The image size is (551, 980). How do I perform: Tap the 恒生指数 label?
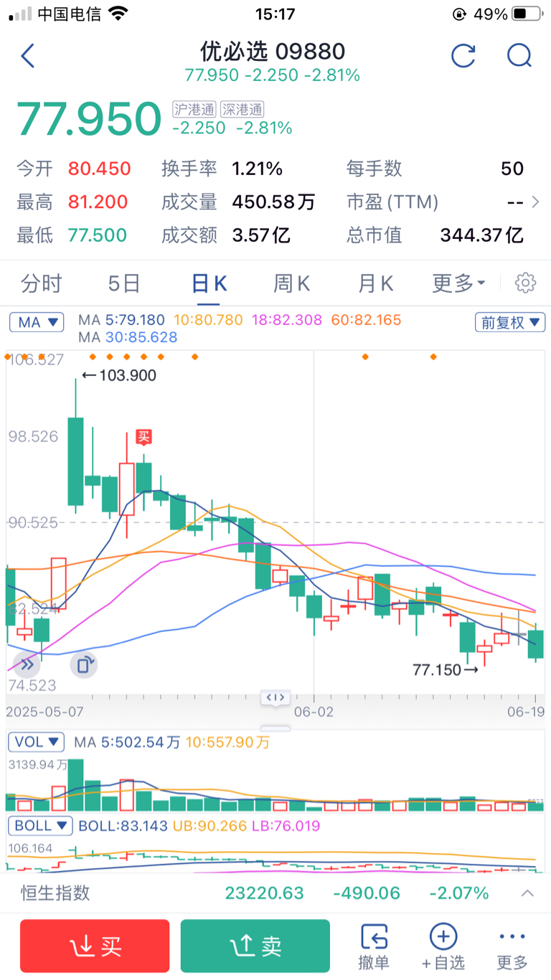55,893
